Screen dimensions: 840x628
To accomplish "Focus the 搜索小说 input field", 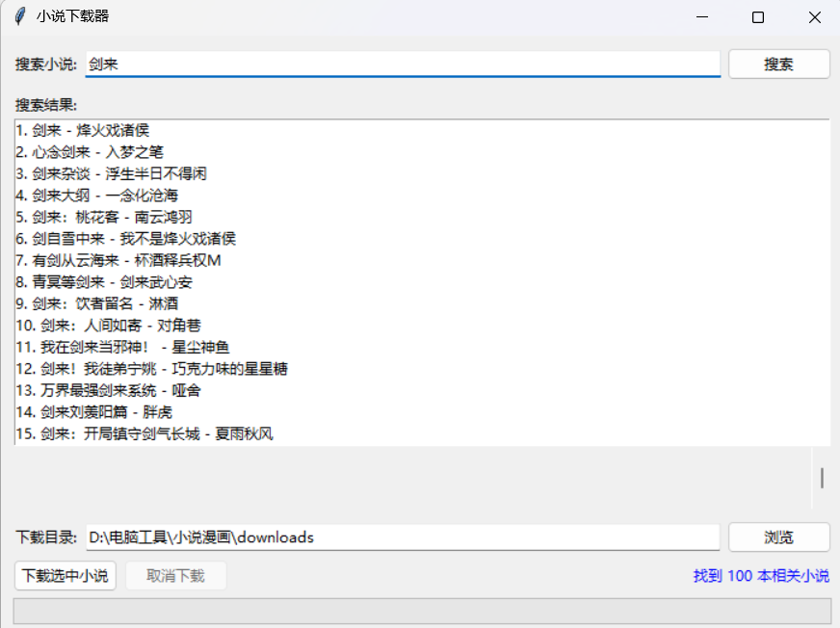I will point(403,65).
